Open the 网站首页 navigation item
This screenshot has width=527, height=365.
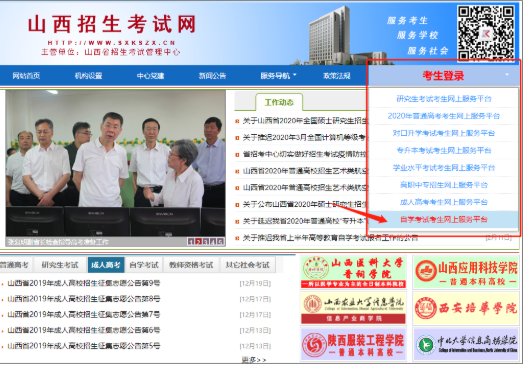26,76
